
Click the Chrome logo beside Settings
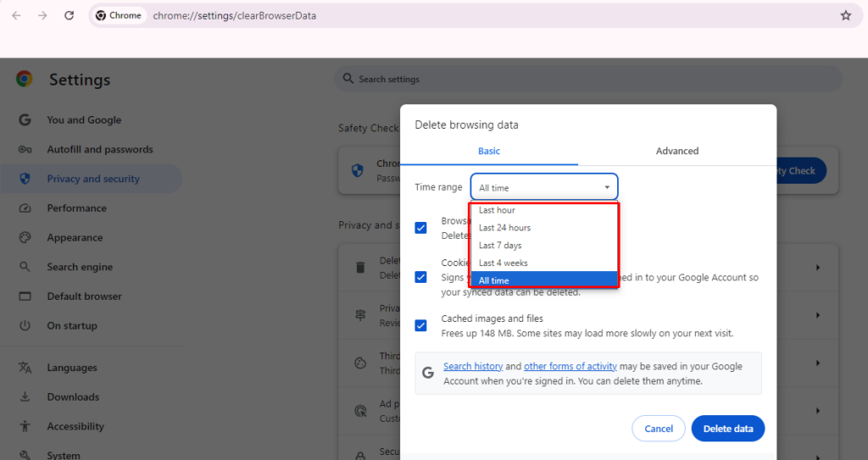click(25, 79)
